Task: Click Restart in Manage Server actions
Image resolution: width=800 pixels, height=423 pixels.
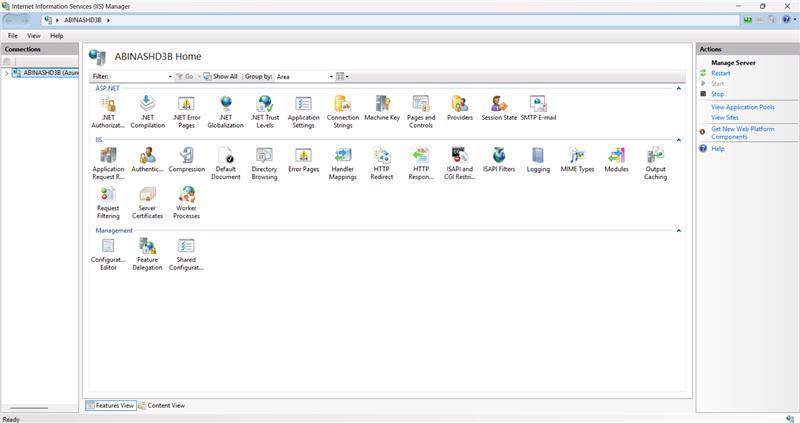Action: pyautogui.click(x=720, y=73)
